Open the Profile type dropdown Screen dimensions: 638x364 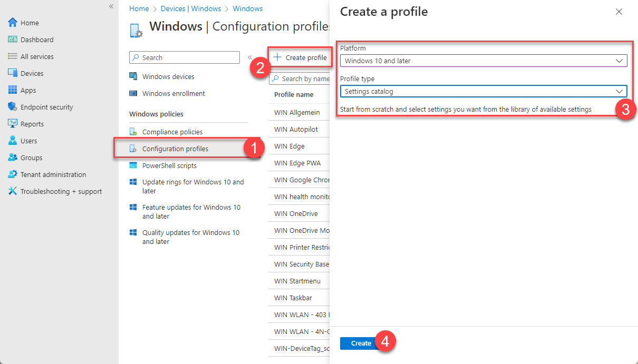tap(484, 91)
